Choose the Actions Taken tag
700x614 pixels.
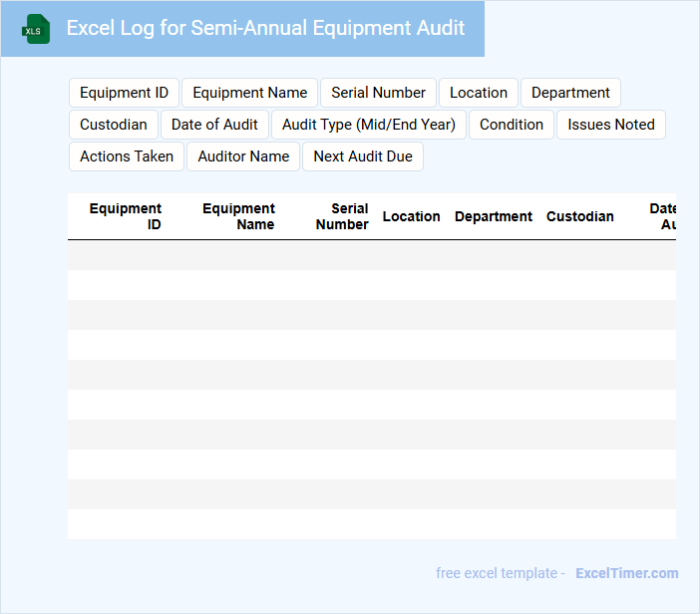point(126,156)
